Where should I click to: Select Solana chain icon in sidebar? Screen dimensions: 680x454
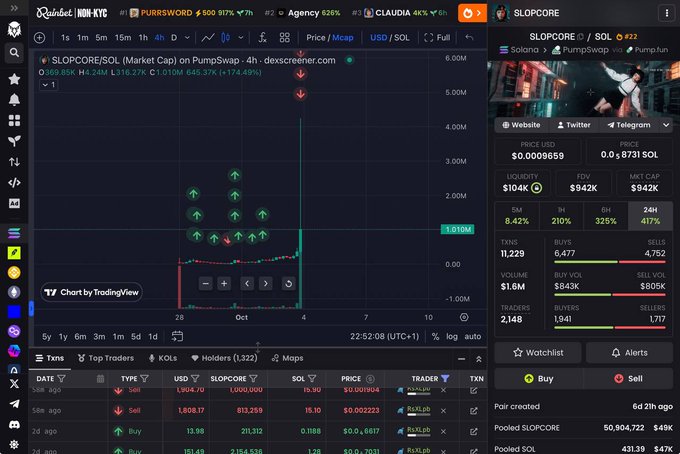click(x=14, y=233)
